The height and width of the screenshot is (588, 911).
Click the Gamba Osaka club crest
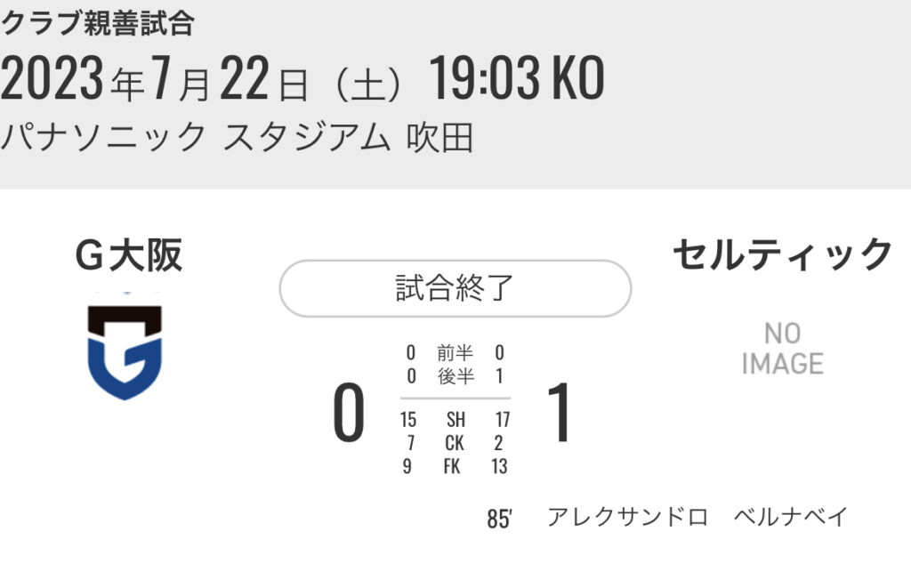coord(124,350)
